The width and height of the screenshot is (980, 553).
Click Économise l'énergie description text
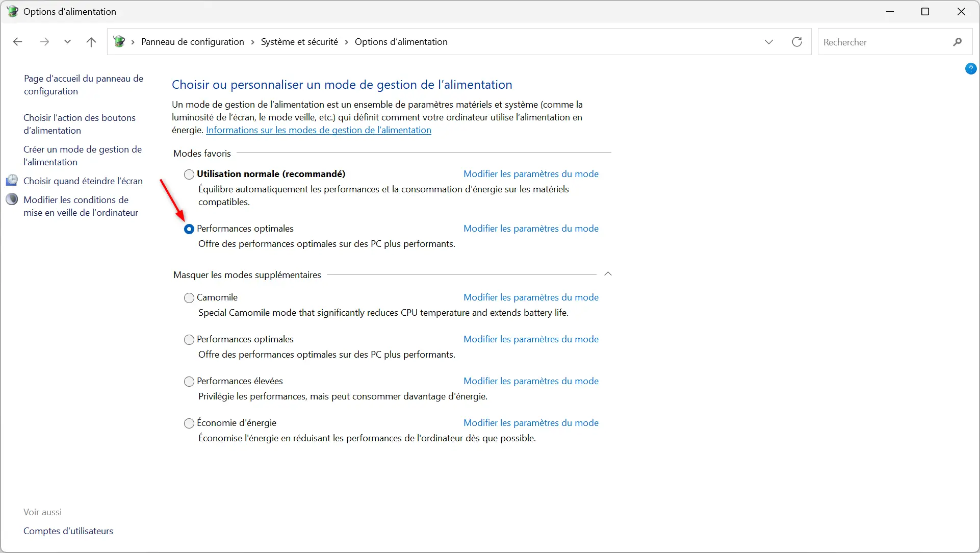pyautogui.click(x=367, y=438)
